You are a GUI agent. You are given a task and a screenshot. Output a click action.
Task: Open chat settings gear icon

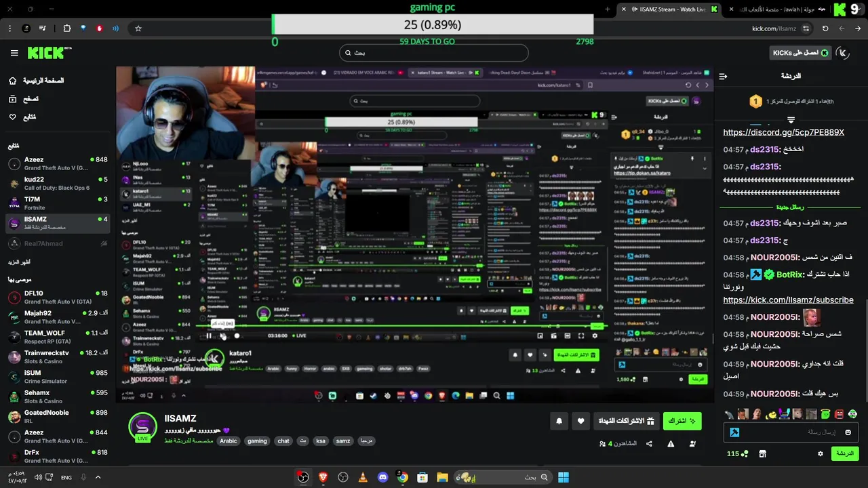[821, 453]
